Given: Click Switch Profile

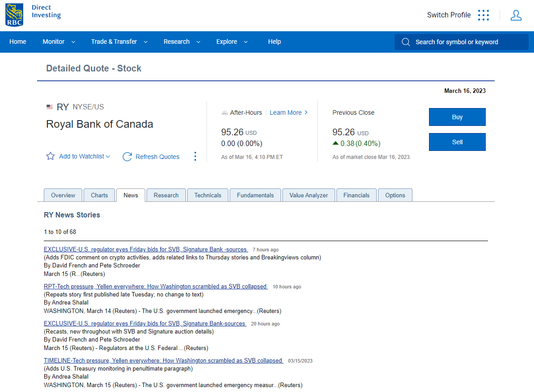Looking at the screenshot, I should tap(449, 15).
